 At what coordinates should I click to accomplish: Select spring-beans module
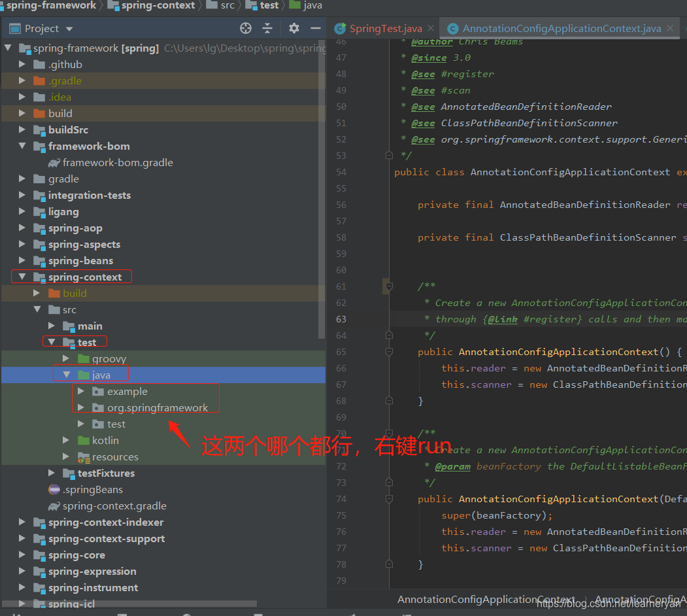click(x=80, y=261)
